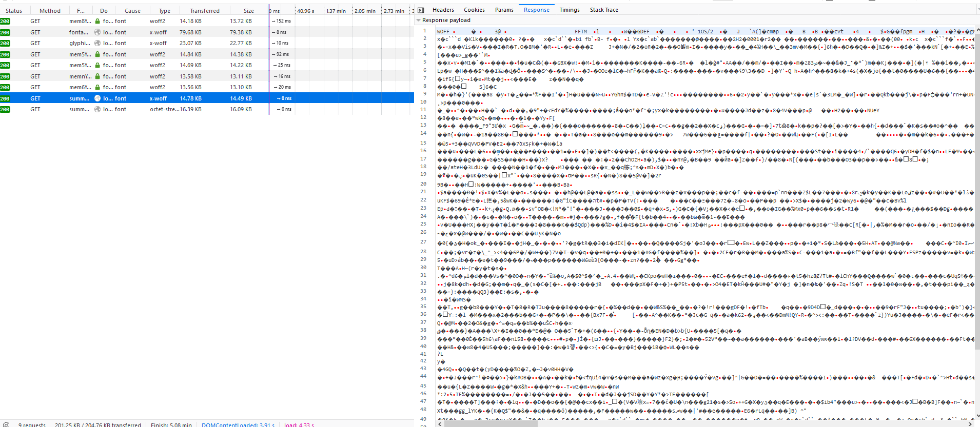Viewport: 980px width, 427px height.
Task: Select the glyphi request with 23.07 KB transferred
Action: point(207,43)
